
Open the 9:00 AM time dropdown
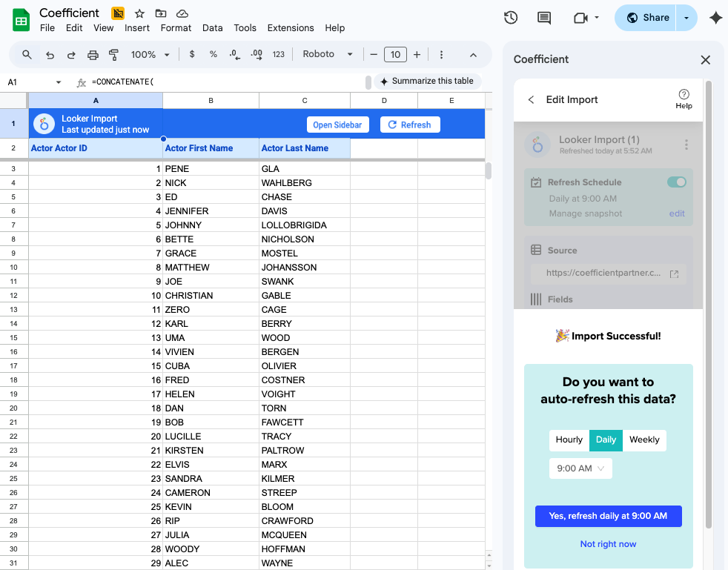pyautogui.click(x=580, y=468)
